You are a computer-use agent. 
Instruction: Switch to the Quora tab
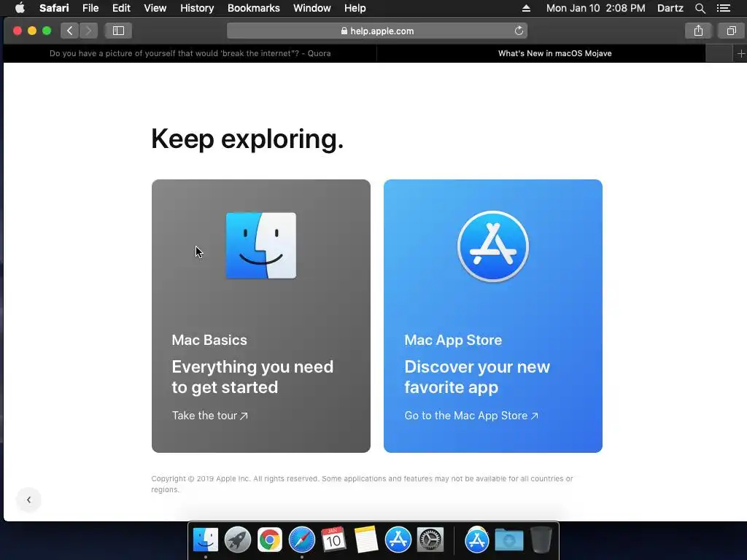[190, 53]
